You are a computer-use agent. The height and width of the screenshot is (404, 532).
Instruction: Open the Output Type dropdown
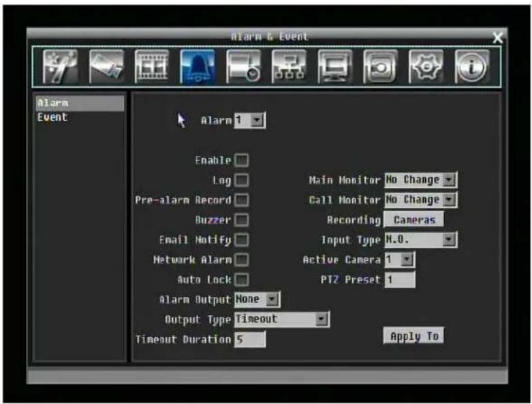point(281,320)
